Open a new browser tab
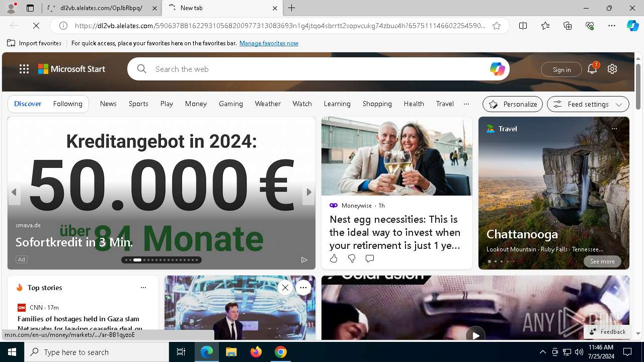Viewport: 644px width, 362px height. click(292, 8)
